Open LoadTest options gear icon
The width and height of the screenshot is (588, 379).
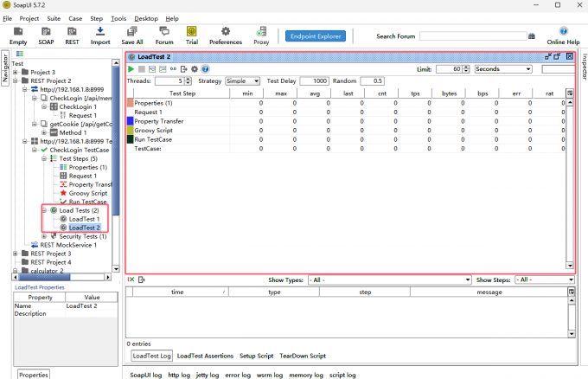coord(195,69)
